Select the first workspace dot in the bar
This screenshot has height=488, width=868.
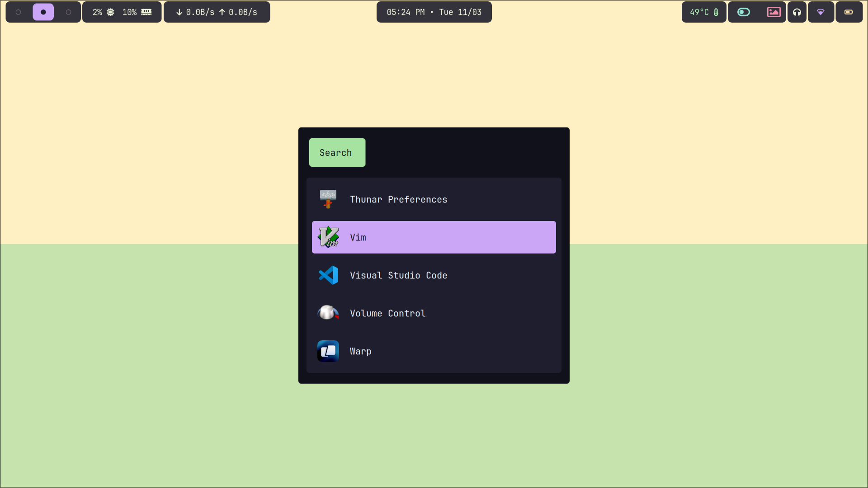pos(19,12)
